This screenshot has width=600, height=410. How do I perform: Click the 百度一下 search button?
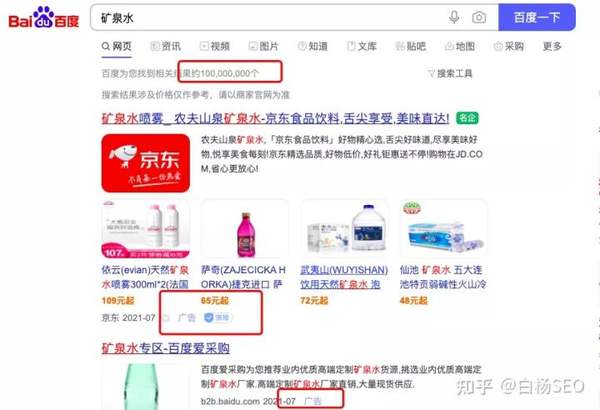click(x=536, y=17)
